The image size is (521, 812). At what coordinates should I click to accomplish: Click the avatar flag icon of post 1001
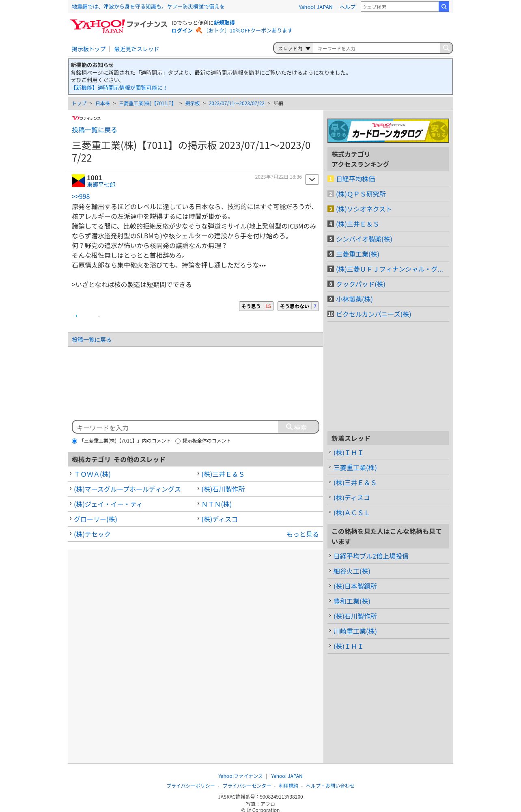[78, 181]
